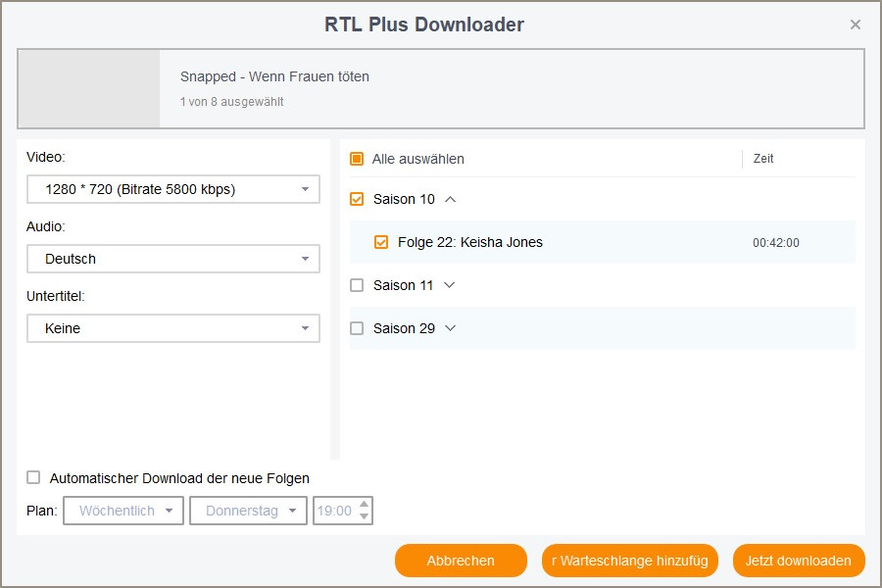Close the RTL Plus Downloader dialog
This screenshot has width=882, height=588.
tap(855, 24)
